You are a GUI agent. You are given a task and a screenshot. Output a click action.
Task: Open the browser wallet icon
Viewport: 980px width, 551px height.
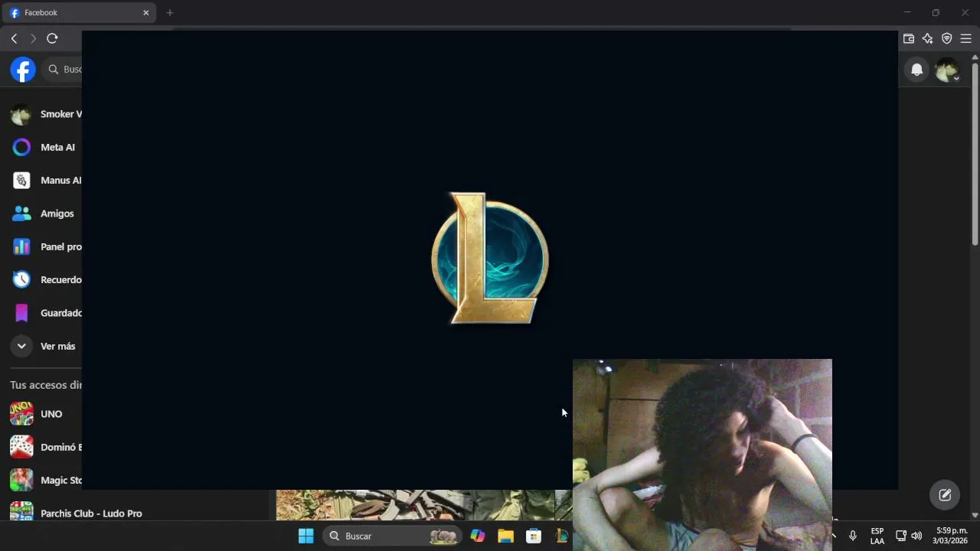pyautogui.click(x=909, y=38)
